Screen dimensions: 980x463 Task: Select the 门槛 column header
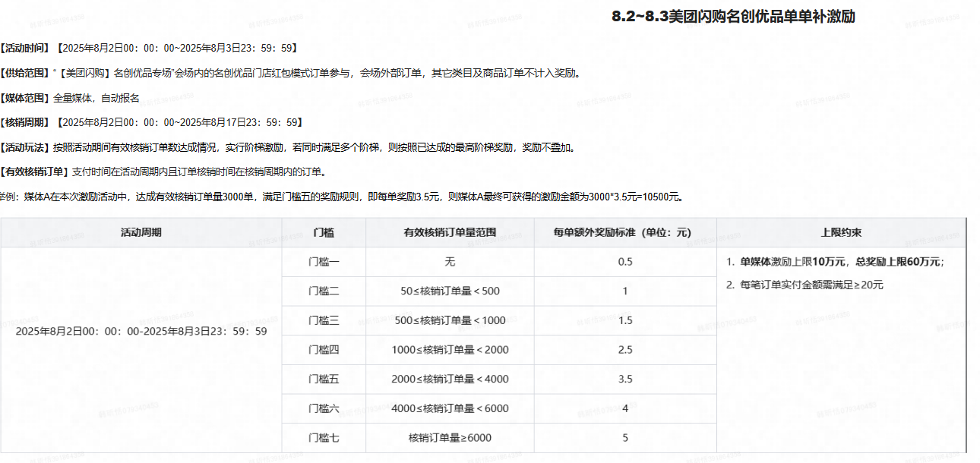[x=324, y=232]
